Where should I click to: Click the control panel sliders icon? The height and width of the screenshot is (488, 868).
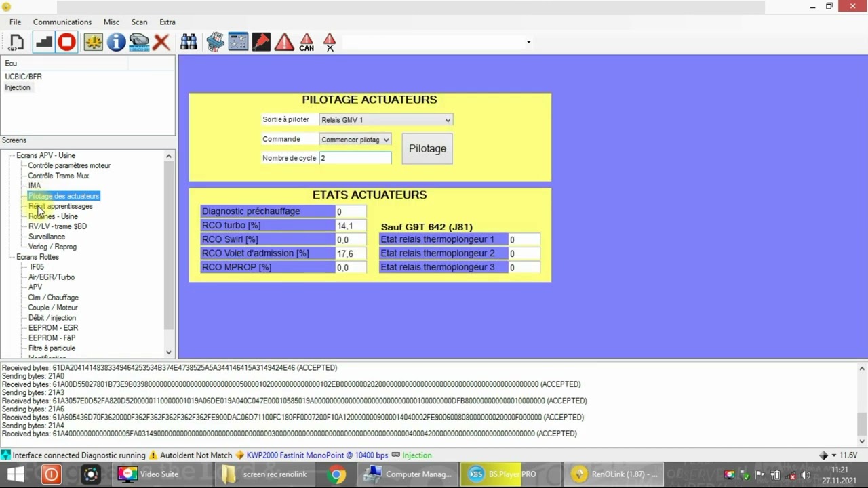[x=238, y=42]
